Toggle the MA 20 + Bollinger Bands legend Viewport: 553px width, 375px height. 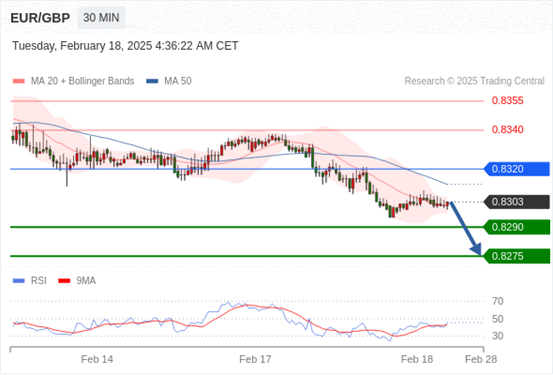click(73, 81)
